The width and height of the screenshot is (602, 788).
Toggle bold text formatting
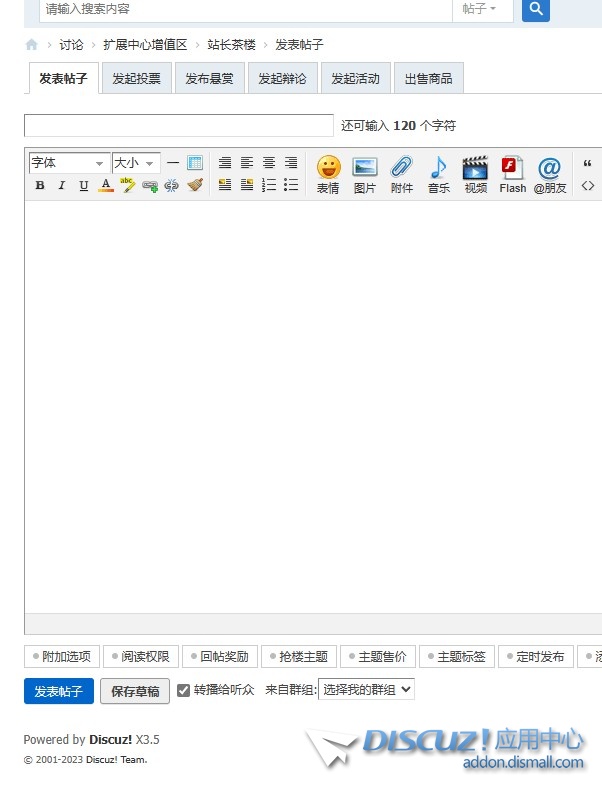[40, 185]
